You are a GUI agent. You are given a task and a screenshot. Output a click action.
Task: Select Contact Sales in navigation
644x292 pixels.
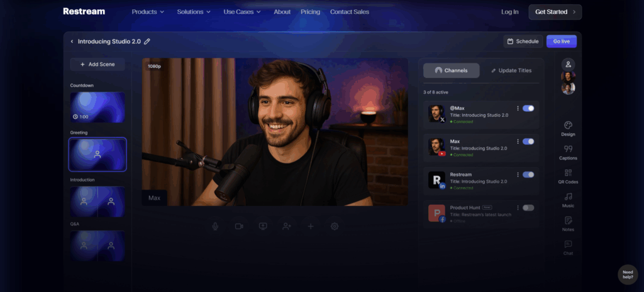(x=350, y=12)
